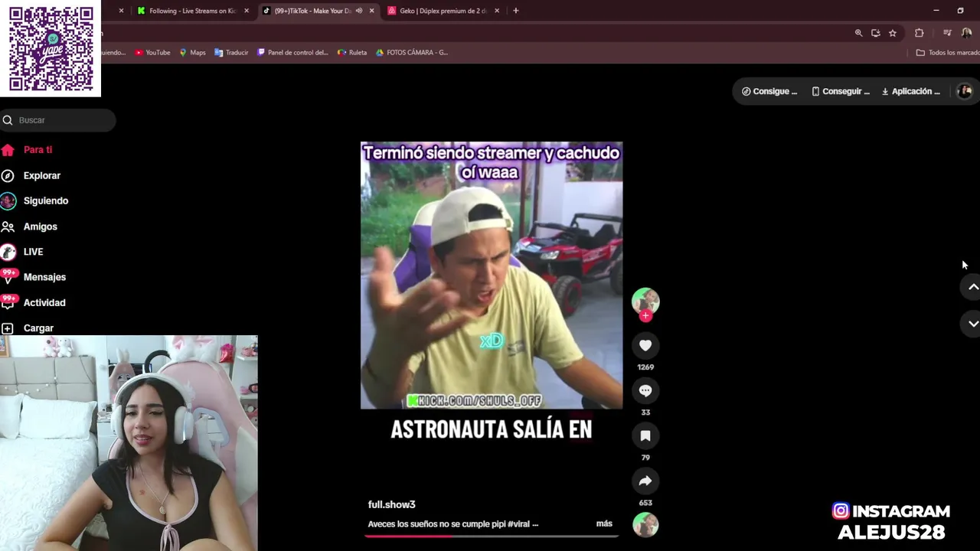Open the full.show3 profile link
The height and width of the screenshot is (551, 980).
click(x=391, y=504)
